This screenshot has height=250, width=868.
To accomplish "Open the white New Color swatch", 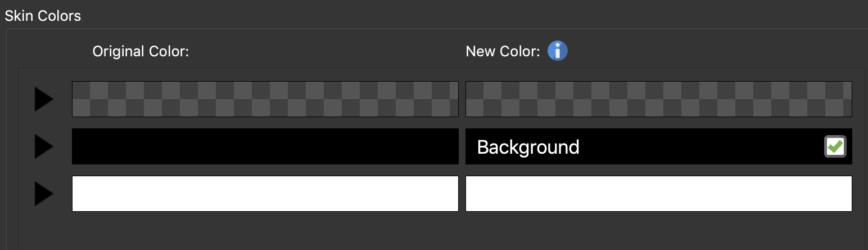I will [x=658, y=194].
